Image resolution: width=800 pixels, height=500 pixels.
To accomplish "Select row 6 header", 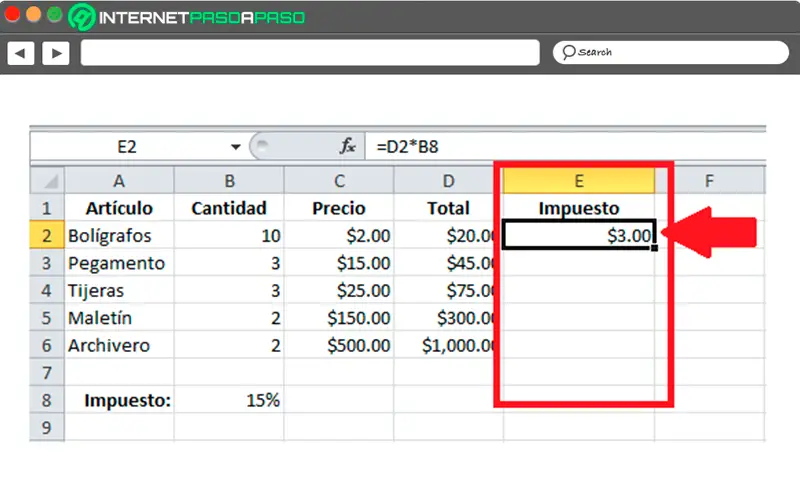I will [x=47, y=345].
